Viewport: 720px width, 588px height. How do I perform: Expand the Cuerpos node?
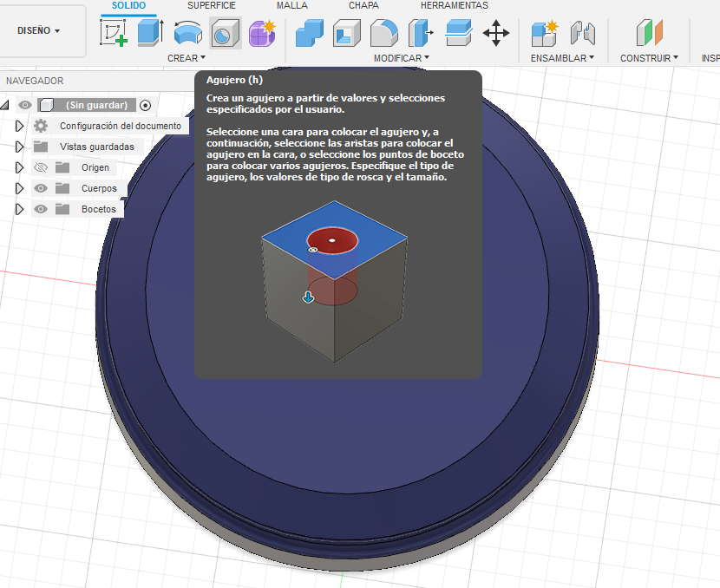point(19,188)
